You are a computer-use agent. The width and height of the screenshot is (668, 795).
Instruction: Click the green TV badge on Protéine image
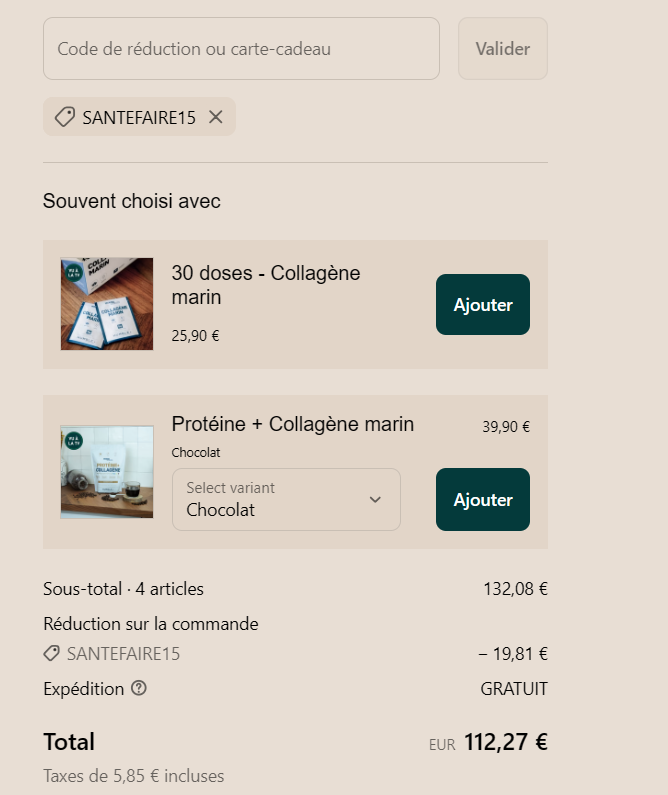pos(72,440)
